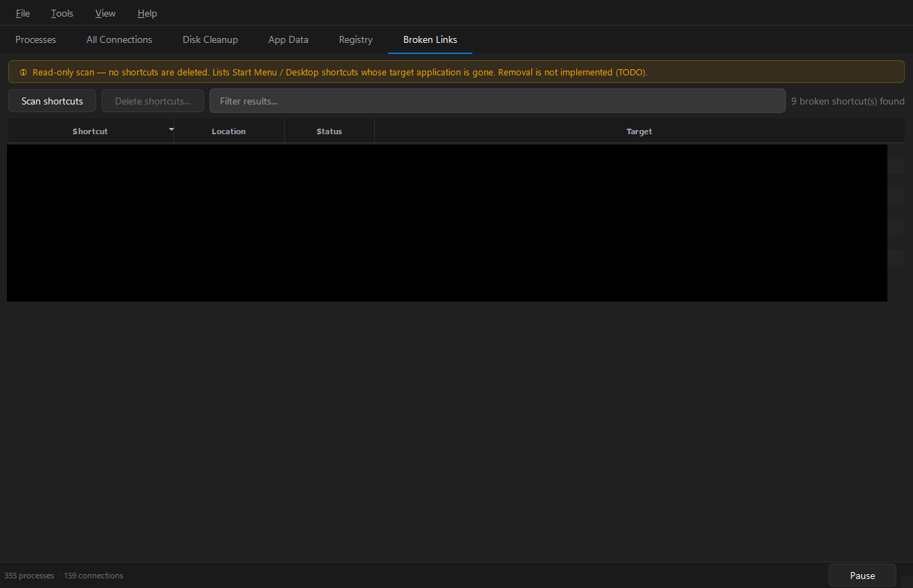
Task: Switch to the Processes tab
Action: tap(36, 39)
